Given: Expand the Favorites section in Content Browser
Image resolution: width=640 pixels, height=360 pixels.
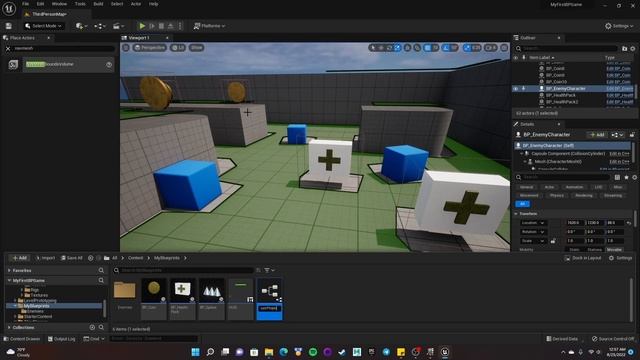Looking at the screenshot, I should (x=9, y=271).
